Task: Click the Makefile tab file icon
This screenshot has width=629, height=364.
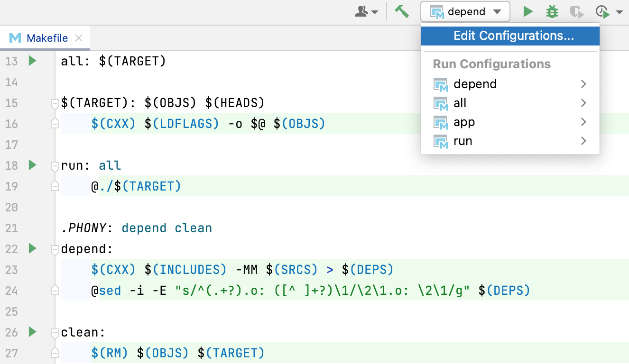Action: 15,38
